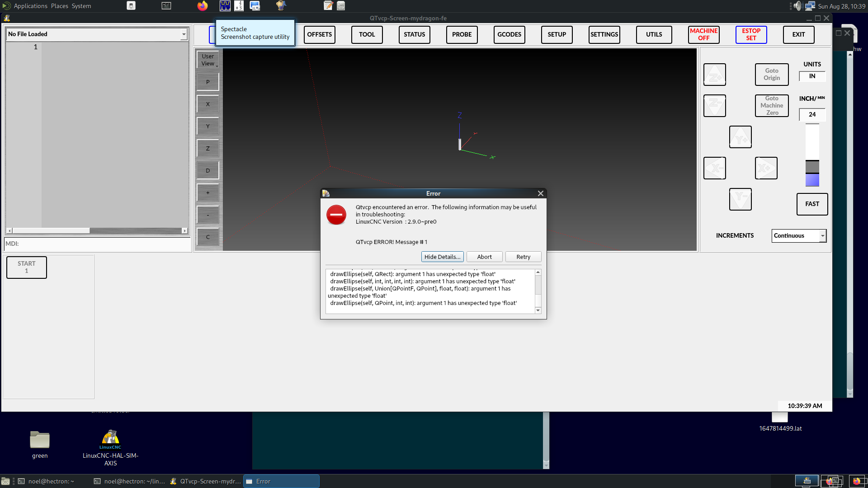Toggle the MACHINE OFF power button
This screenshot has height=488, width=868.
click(x=704, y=34)
